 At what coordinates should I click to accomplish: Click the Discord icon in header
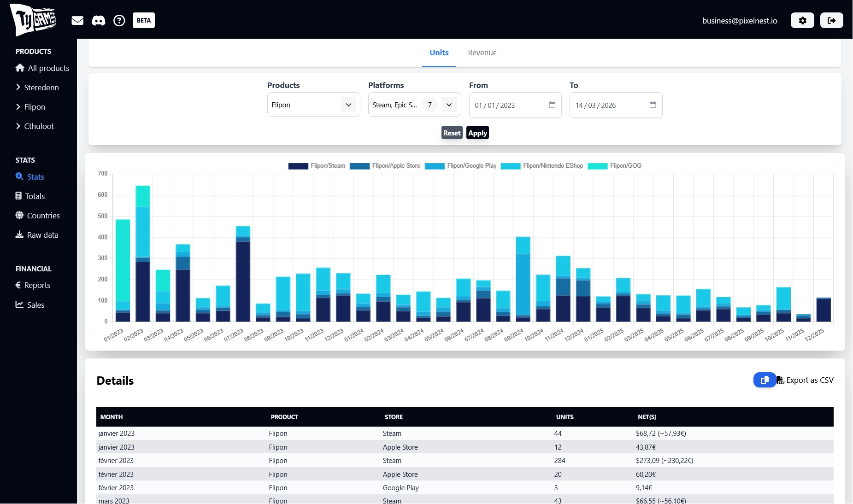click(x=98, y=20)
